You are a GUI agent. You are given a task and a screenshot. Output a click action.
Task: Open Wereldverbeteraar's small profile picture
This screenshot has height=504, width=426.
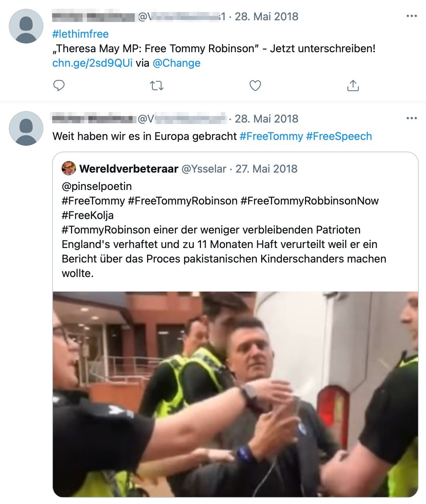69,169
